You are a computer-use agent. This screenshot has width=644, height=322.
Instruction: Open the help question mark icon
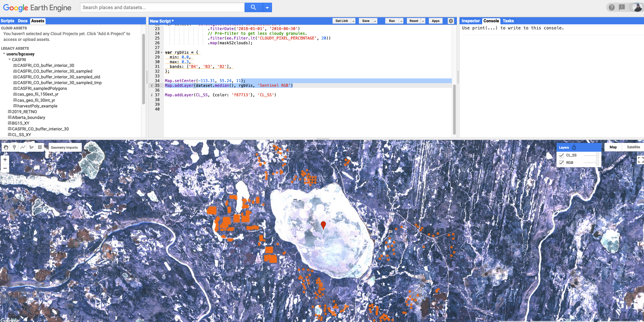(612, 7)
